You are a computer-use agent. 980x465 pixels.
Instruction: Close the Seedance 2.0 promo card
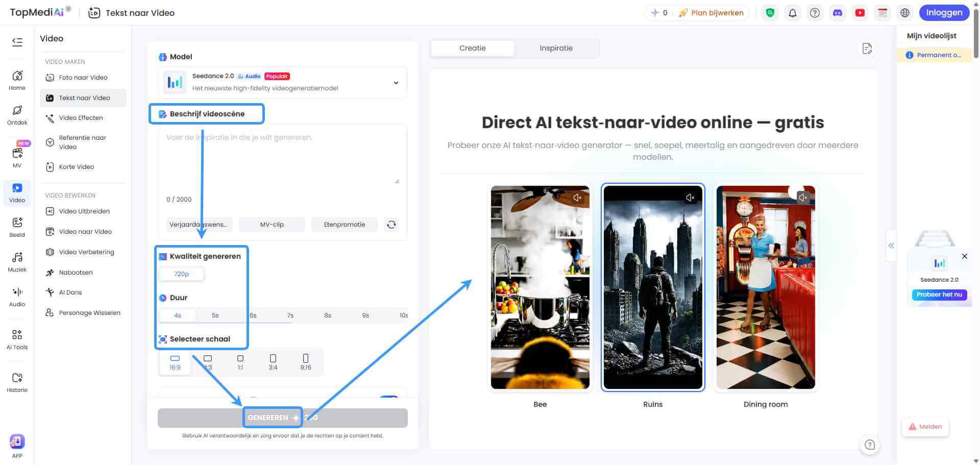point(964,256)
